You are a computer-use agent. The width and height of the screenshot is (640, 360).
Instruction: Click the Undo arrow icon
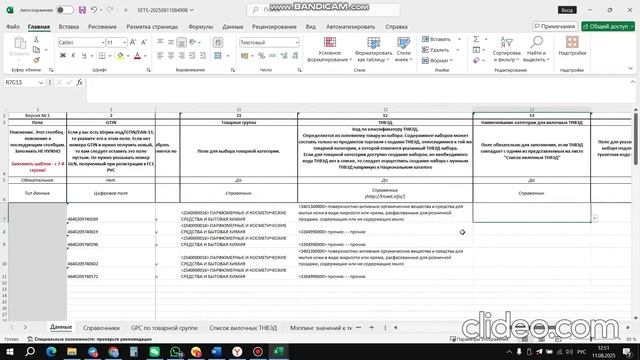94,10
